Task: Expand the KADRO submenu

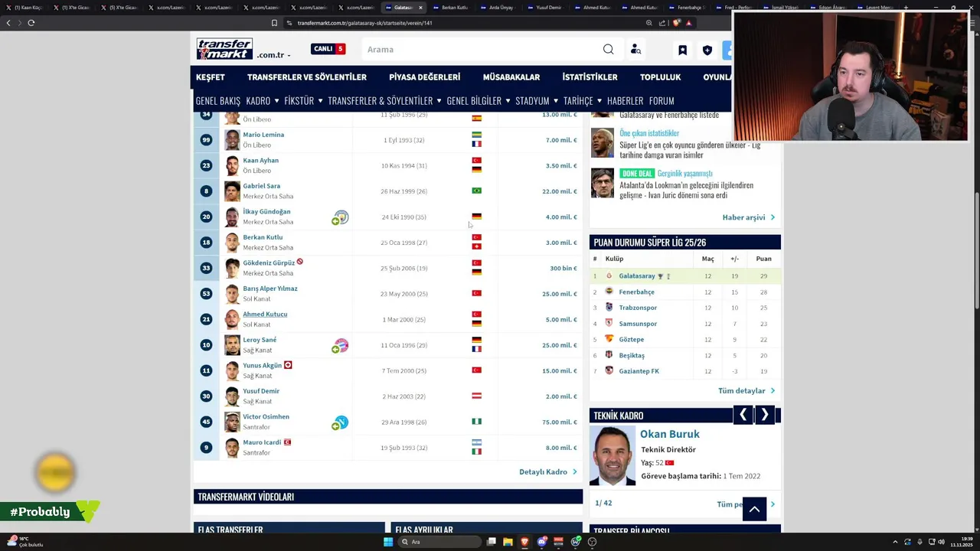Action: pos(262,100)
